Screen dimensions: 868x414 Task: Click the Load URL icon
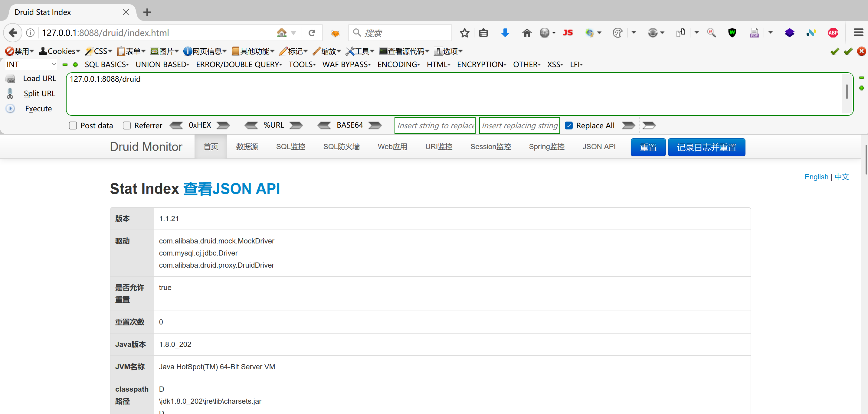[x=11, y=79]
